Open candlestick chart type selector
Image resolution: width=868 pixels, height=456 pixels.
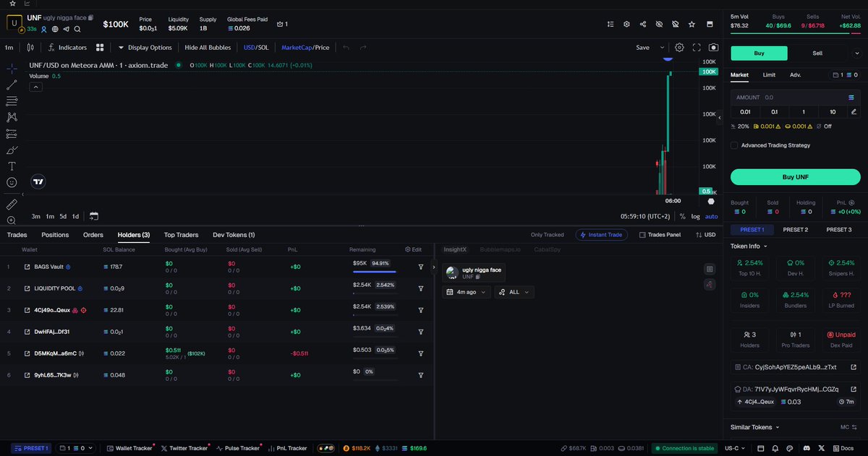[30, 48]
